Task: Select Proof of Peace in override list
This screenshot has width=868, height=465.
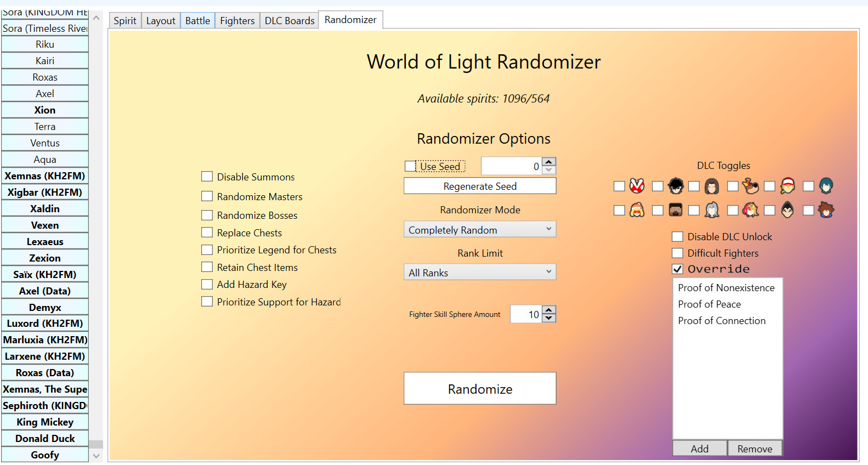Action: coord(709,304)
